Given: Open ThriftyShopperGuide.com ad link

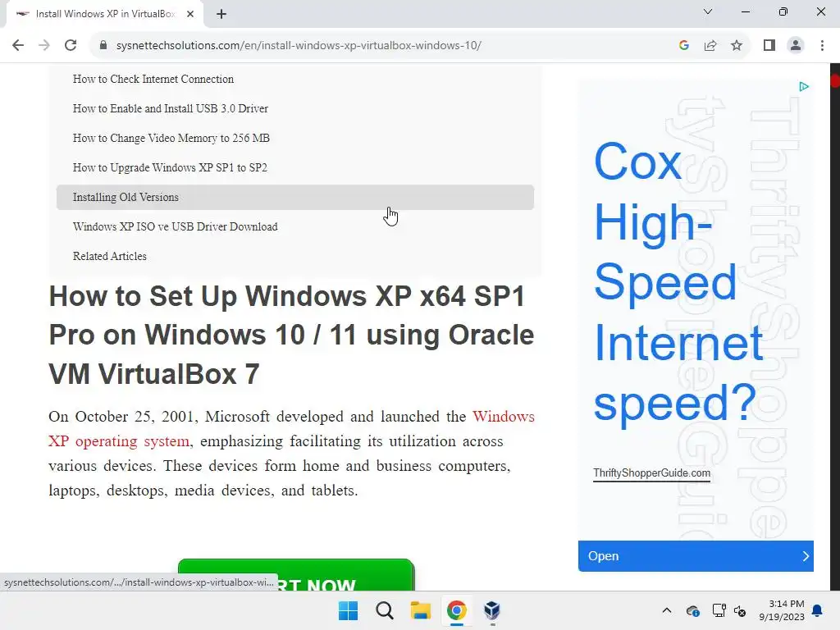Looking at the screenshot, I should [651, 473].
